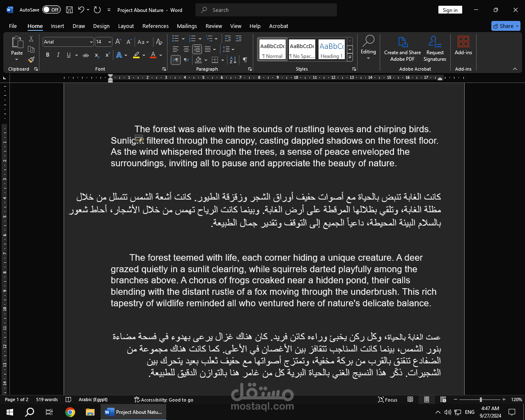Open the Paste options arrow

click(x=17, y=60)
